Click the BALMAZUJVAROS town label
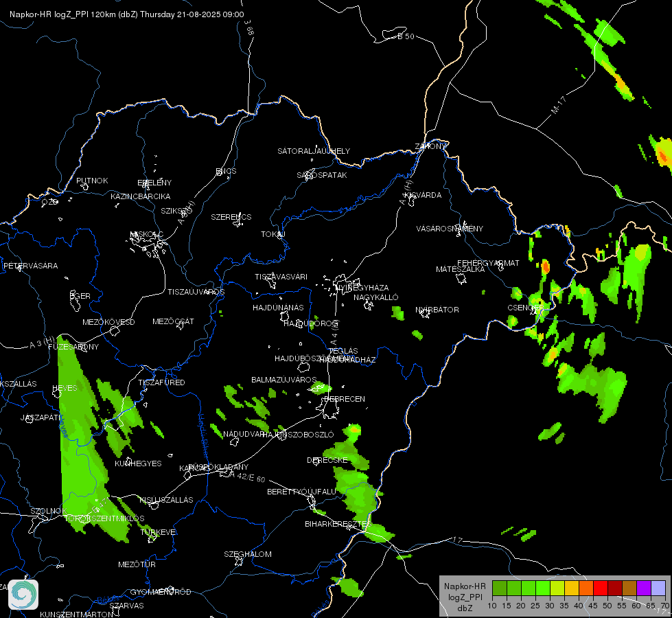The height and width of the screenshot is (618, 672). tap(283, 380)
